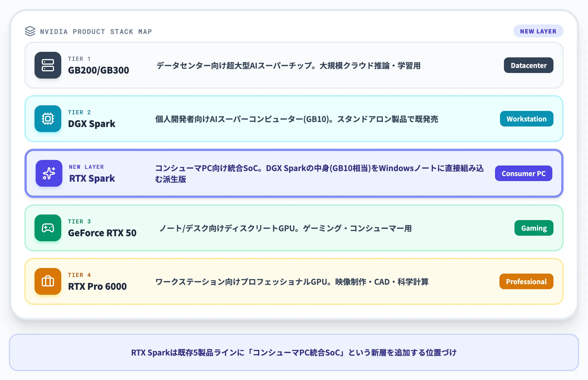Viewport: 588px width, 380px height.
Task: Click the GeForce RTX 50 product name
Action: 102,233
